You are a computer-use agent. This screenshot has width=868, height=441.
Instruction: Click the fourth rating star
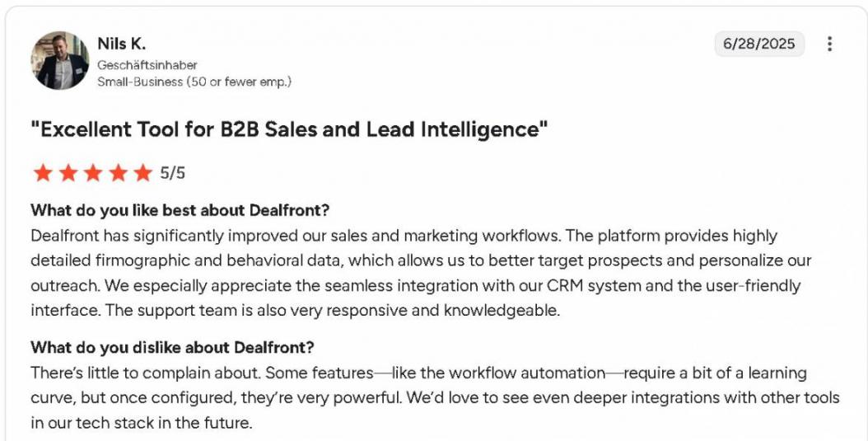pos(118,173)
